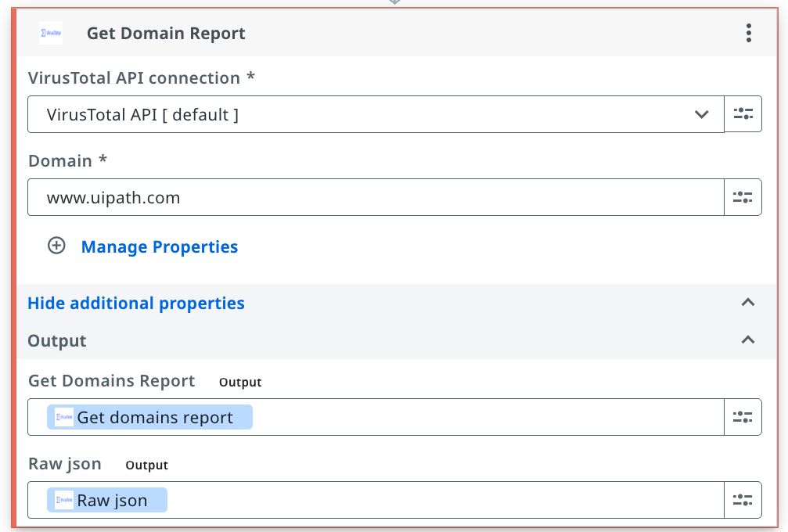Expand the VirusTotal API connection dropdown arrow
Viewport: 788px width, 532px height.
[x=701, y=114]
